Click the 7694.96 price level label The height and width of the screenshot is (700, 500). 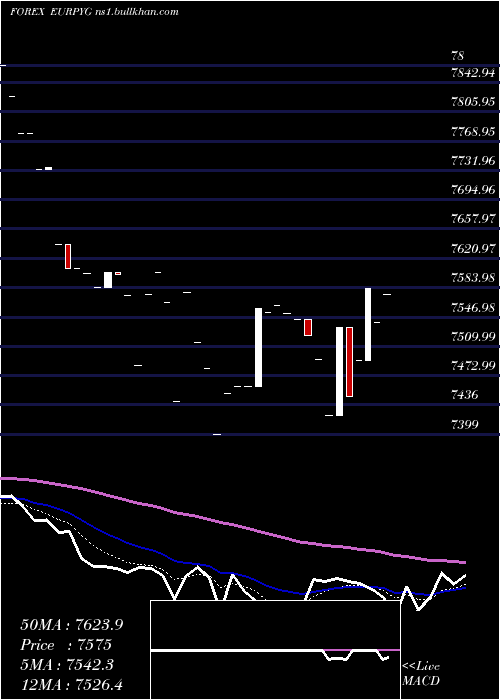coord(473,190)
